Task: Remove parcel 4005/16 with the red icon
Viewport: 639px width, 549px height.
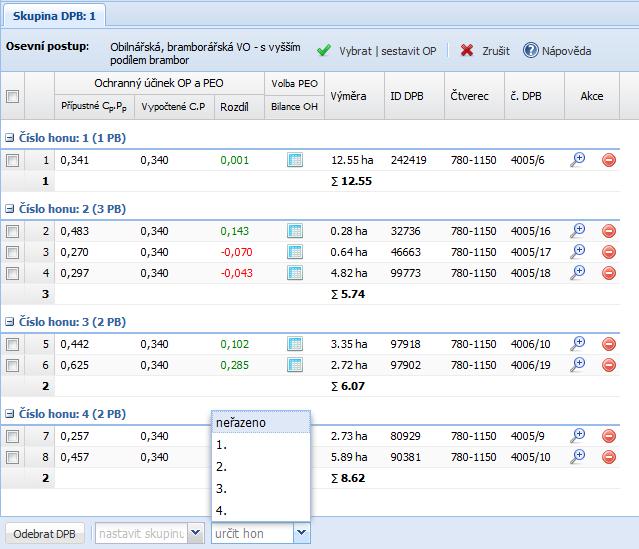Action: point(609,231)
